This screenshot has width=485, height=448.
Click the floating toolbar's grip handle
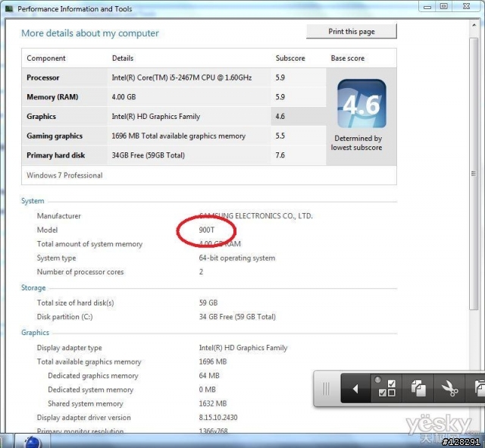[x=327, y=389]
